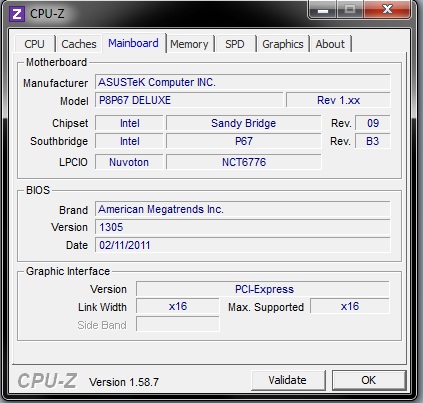423x403 pixels.
Task: Click the chipset Intel vendor field
Action: click(x=129, y=123)
